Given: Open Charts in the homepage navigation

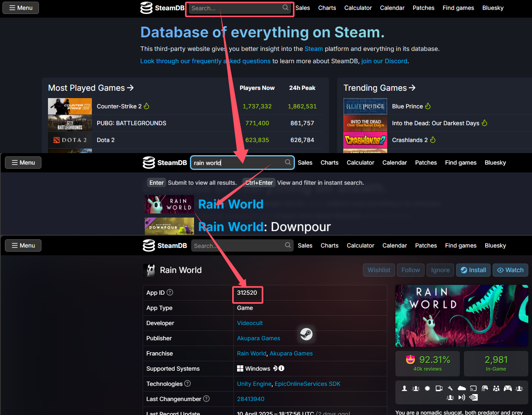Looking at the screenshot, I should (x=327, y=8).
